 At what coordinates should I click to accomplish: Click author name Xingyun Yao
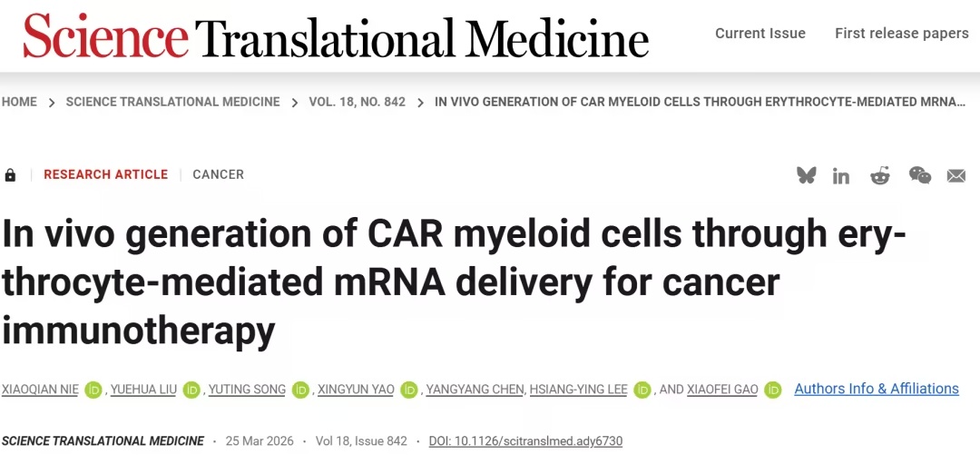356,390
